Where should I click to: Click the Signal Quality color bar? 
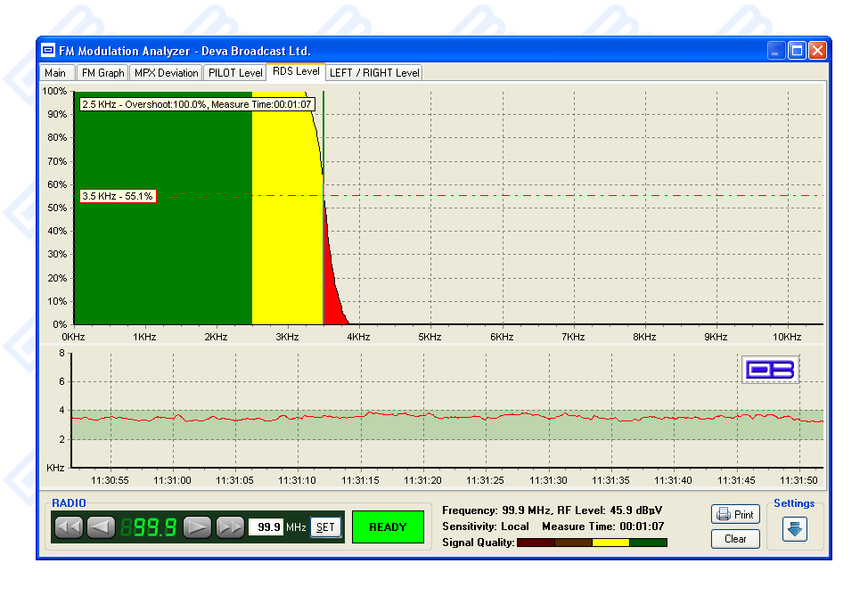click(x=592, y=543)
